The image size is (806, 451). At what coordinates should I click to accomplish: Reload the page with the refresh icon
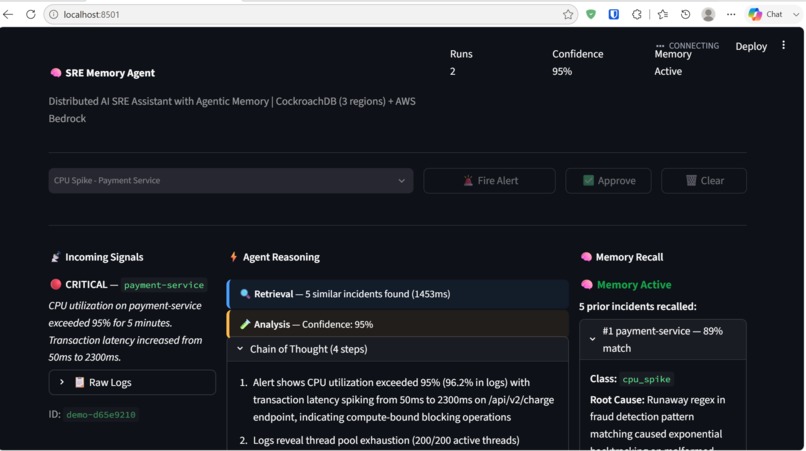(x=31, y=14)
